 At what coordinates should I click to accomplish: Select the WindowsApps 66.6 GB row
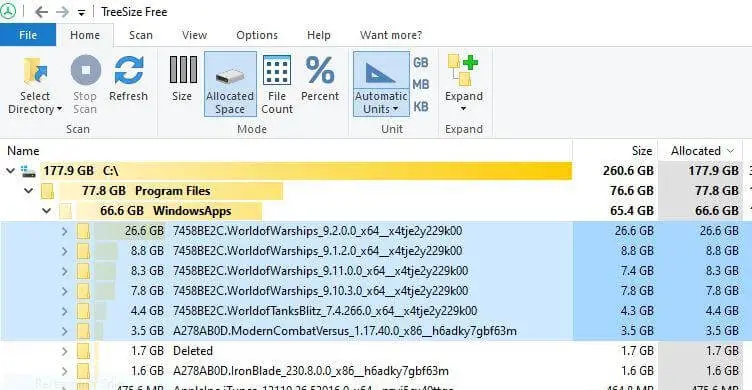(x=376, y=211)
